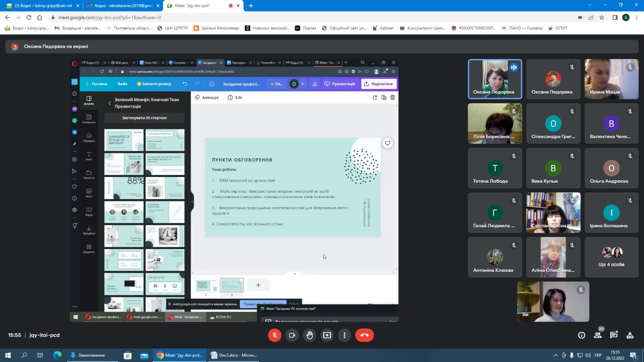Select the Текст tool in Canva sidebar
This screenshot has height=362, width=644.
tap(89, 156)
